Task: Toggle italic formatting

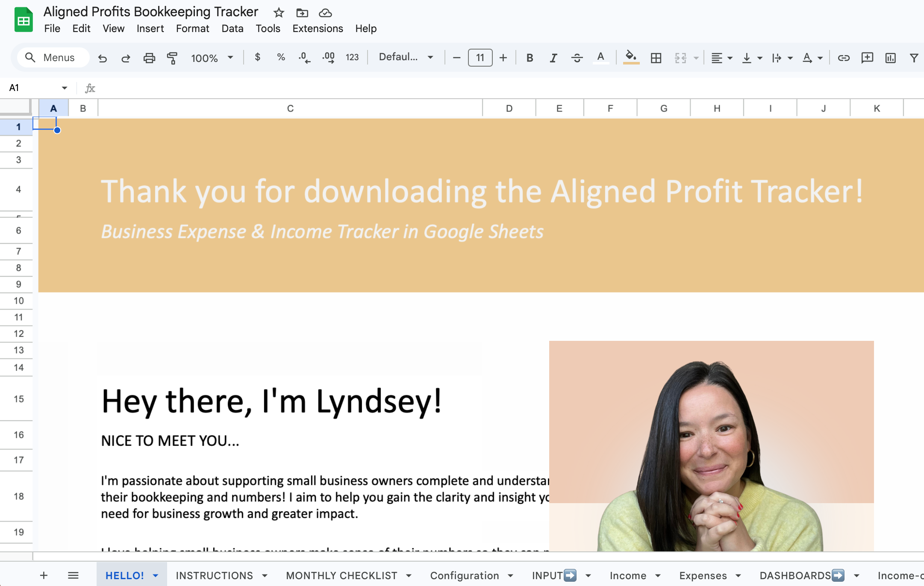Action: click(553, 58)
